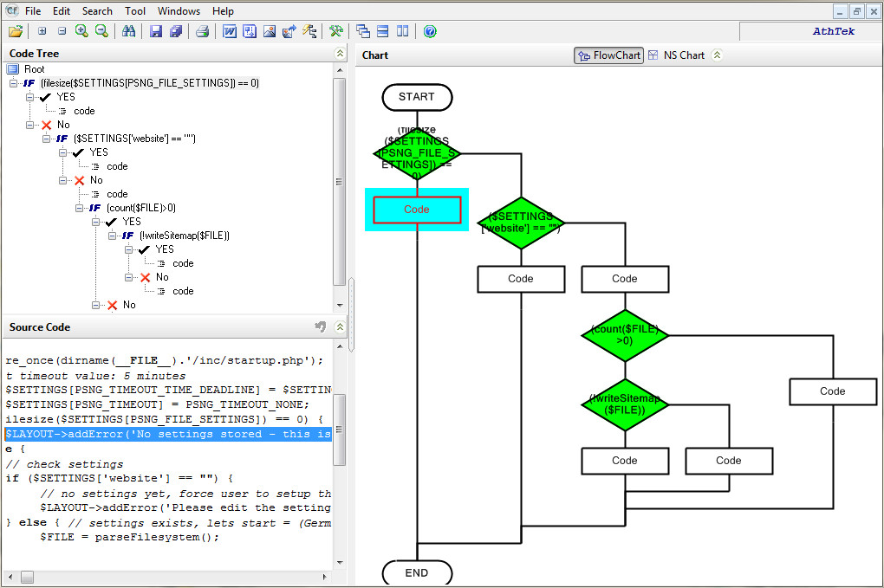Switch the view to NS Chart
The width and height of the screenshot is (884, 588).
[684, 55]
